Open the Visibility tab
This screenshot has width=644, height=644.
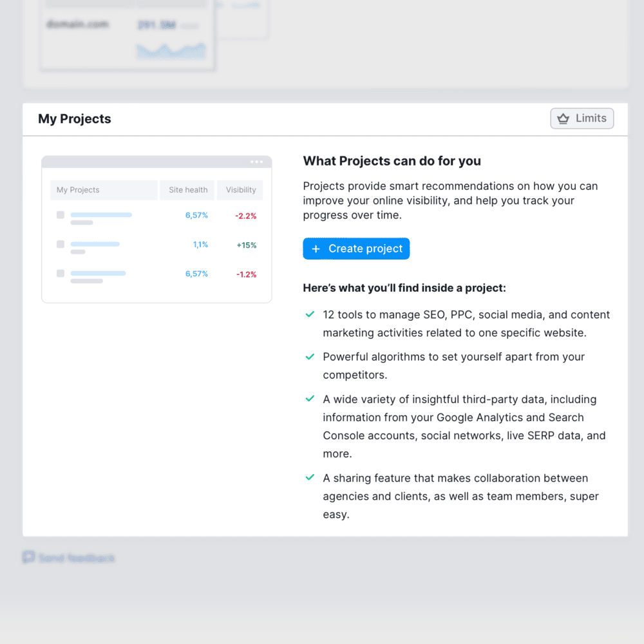pyautogui.click(x=240, y=190)
